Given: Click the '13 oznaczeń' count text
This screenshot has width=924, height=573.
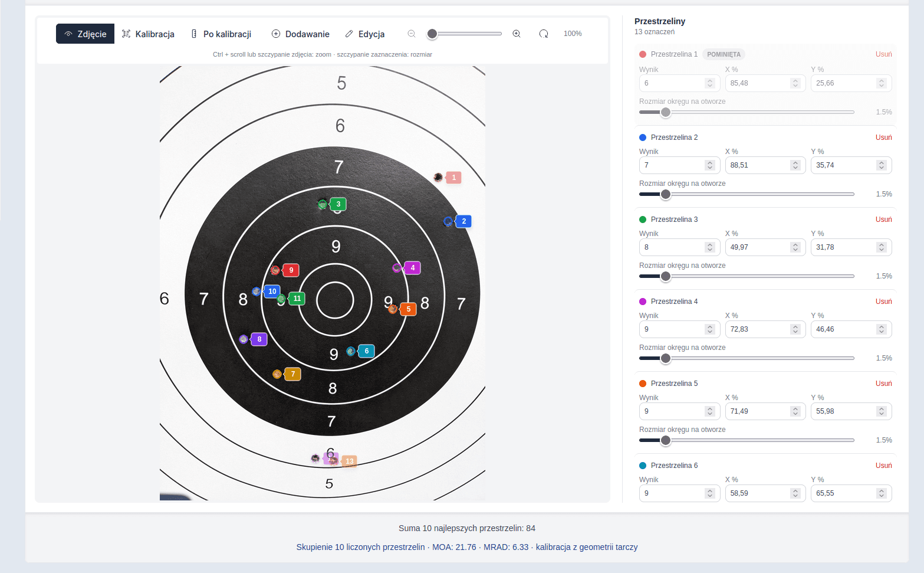Looking at the screenshot, I should 655,32.
